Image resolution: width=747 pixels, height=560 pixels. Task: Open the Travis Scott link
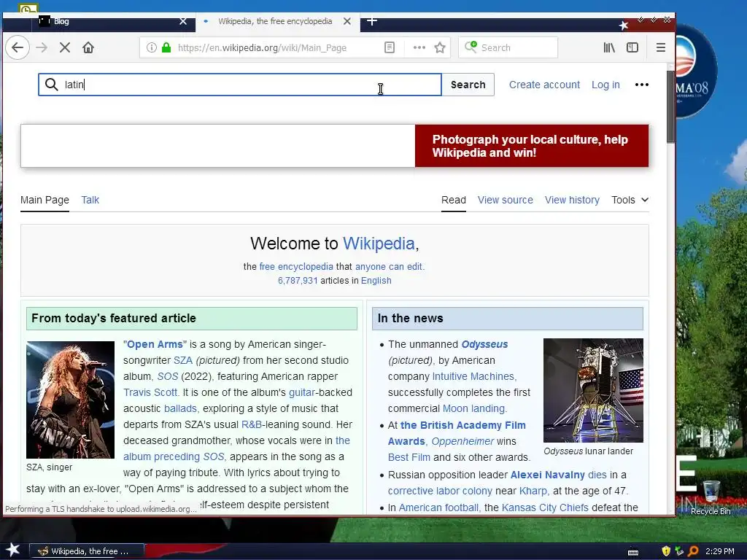coord(150,392)
